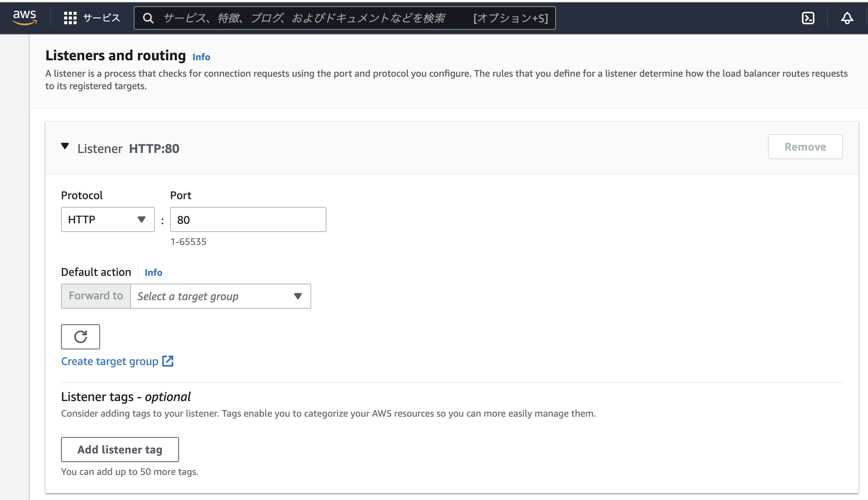This screenshot has width=868, height=500.
Task: Click Info link next to Listeners and routing
Action: pyautogui.click(x=201, y=57)
